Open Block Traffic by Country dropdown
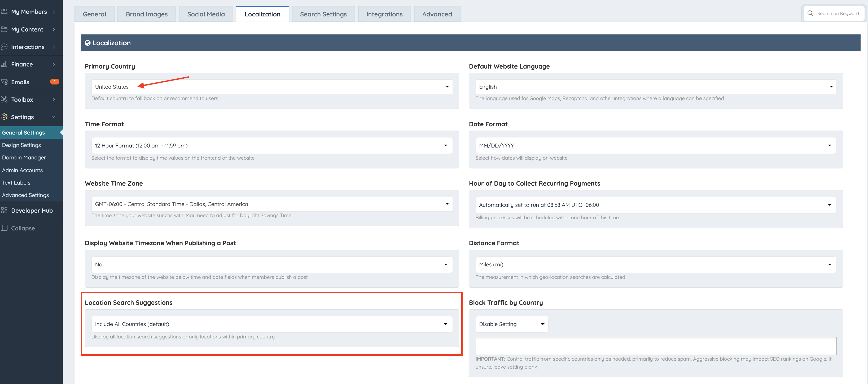 coord(511,324)
